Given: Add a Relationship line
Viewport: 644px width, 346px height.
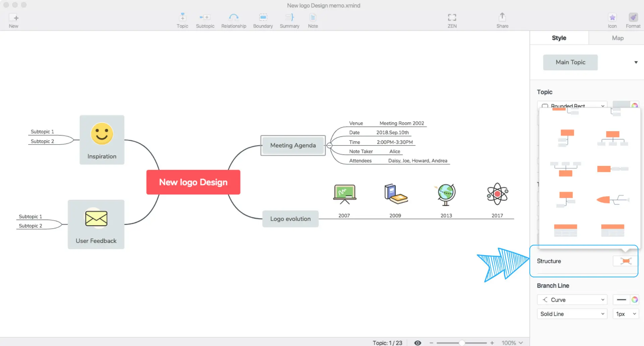Looking at the screenshot, I should (x=234, y=21).
